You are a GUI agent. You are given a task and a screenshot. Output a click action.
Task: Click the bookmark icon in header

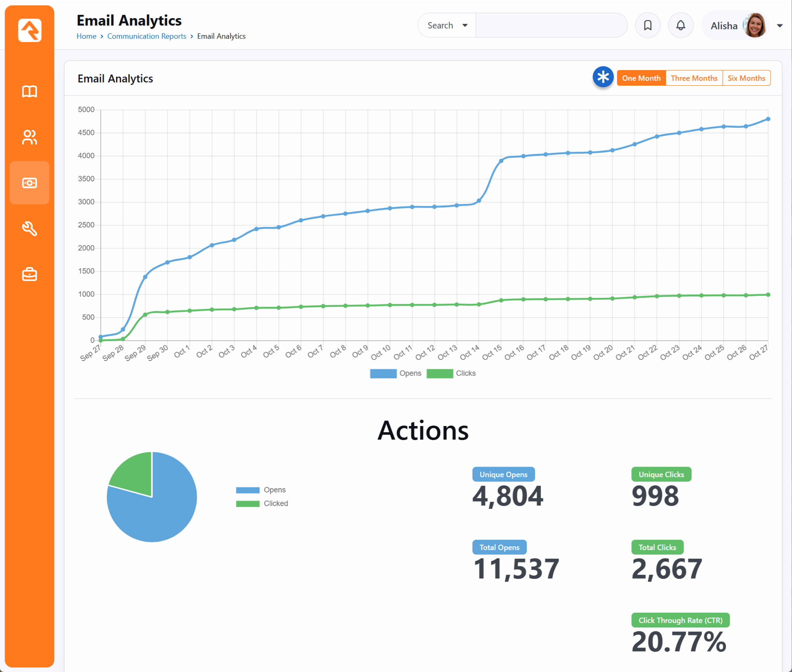tap(647, 25)
